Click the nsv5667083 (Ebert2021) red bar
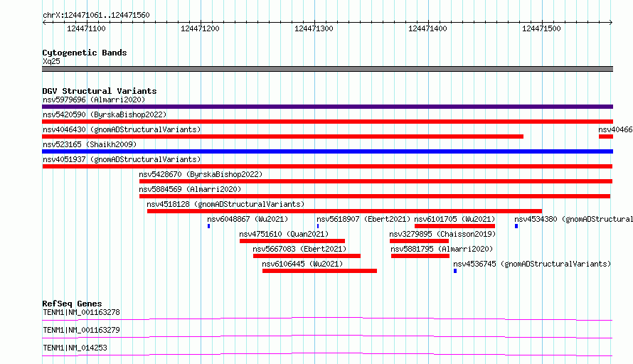The height and width of the screenshot is (364, 633). point(307,256)
